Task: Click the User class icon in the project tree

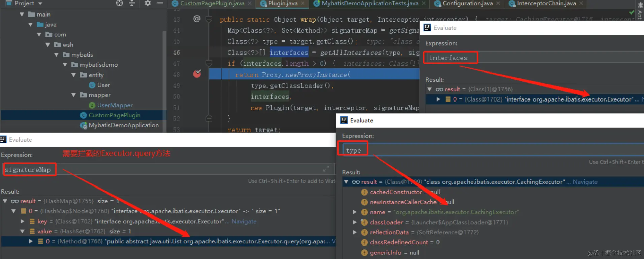Action: click(92, 85)
